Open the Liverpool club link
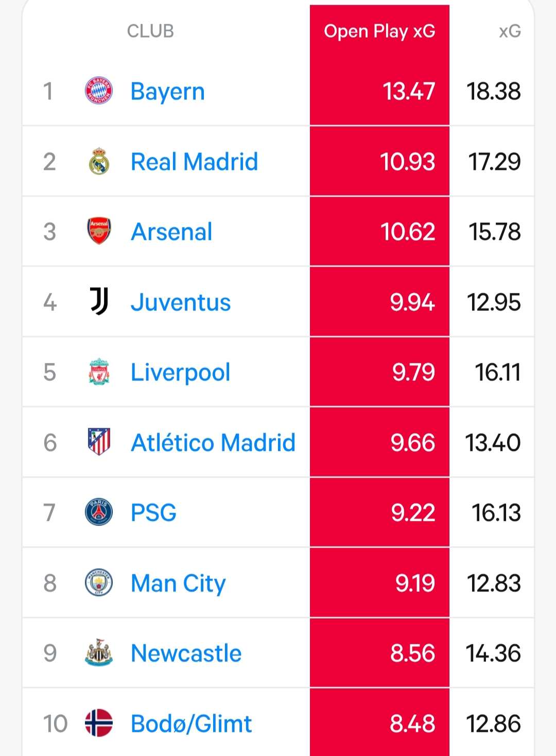Image resolution: width=556 pixels, height=756 pixels. 180,373
